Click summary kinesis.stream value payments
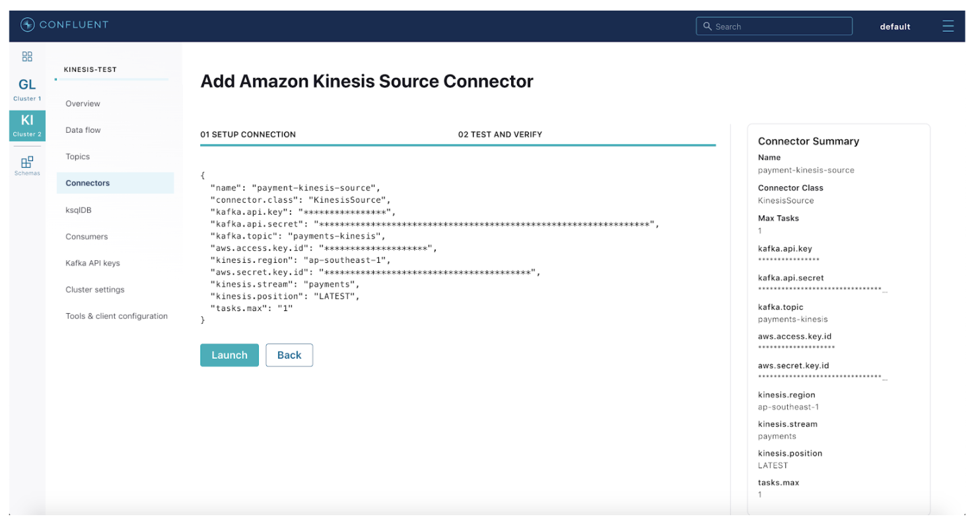Screen dimensions: 980x531 777,436
